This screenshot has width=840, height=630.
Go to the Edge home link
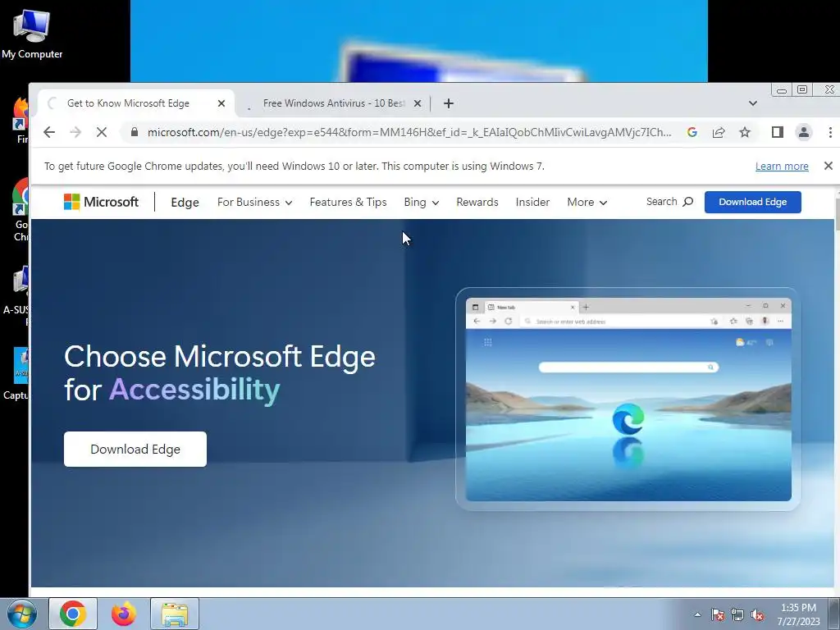(185, 202)
